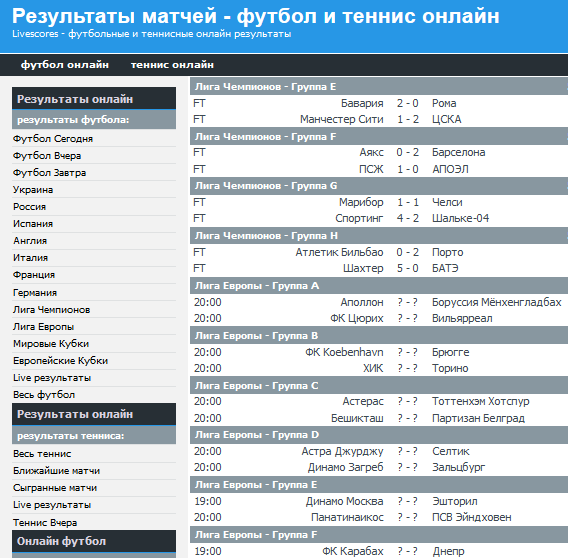Click Лига Европы - Группа F header

tap(256, 535)
